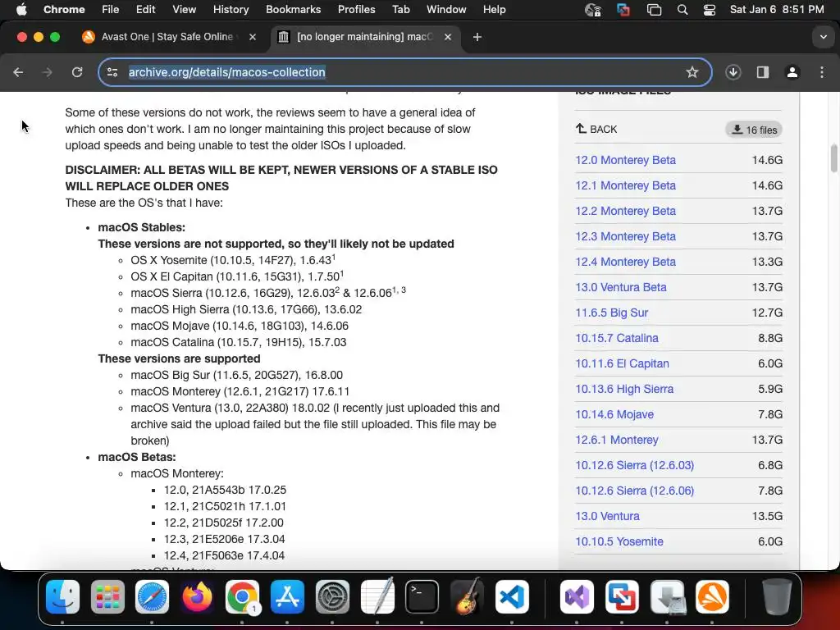
Task: Click the page vertical scrollbar
Action: click(833, 158)
